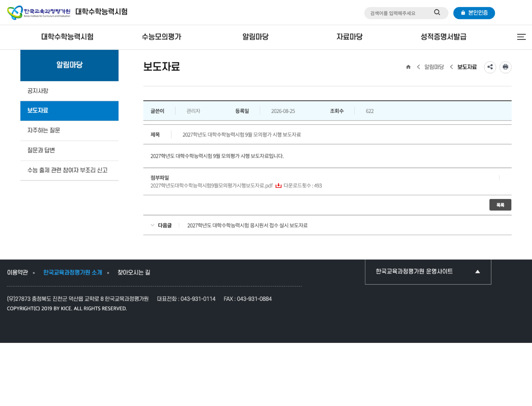Click the post title text after 제목

[x=242, y=135]
